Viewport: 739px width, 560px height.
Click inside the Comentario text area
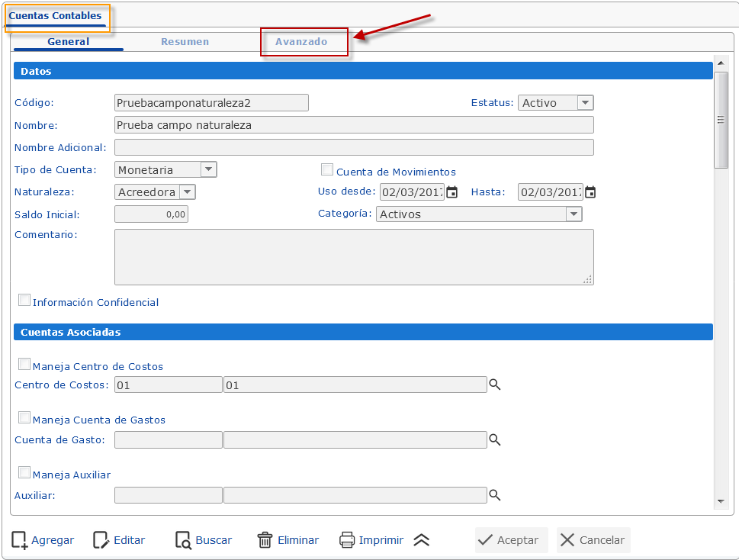click(353, 256)
